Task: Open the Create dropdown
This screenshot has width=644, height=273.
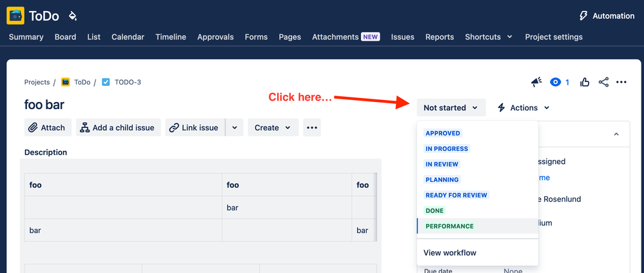Action: tap(273, 127)
